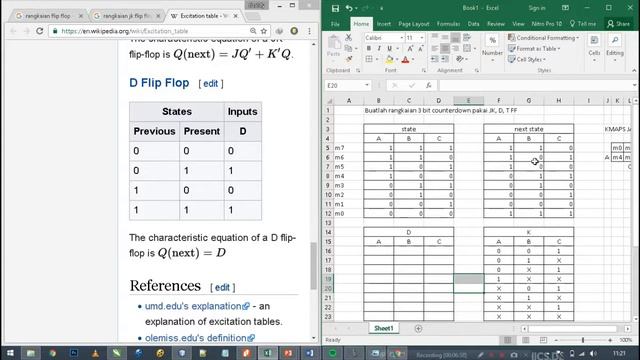
Task: Click edit link next to References
Action: click(222, 287)
